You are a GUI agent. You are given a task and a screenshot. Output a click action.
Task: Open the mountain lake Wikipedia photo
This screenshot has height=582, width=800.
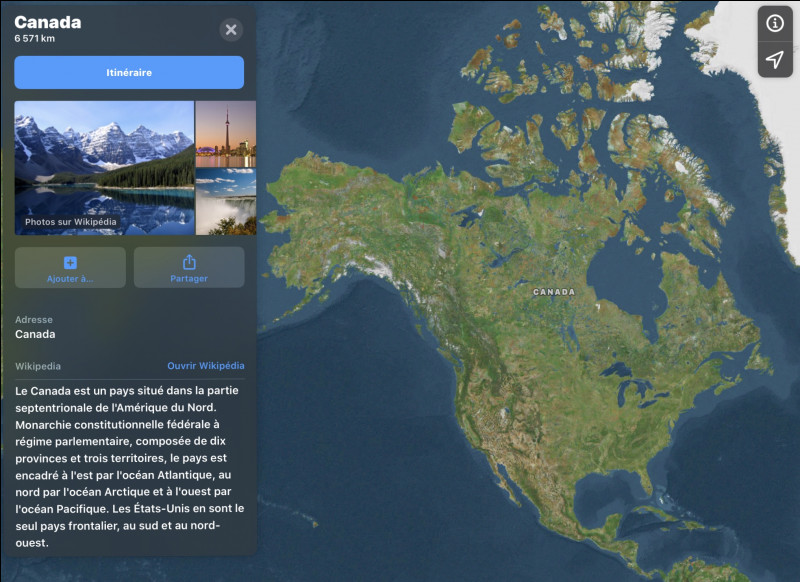pos(105,168)
